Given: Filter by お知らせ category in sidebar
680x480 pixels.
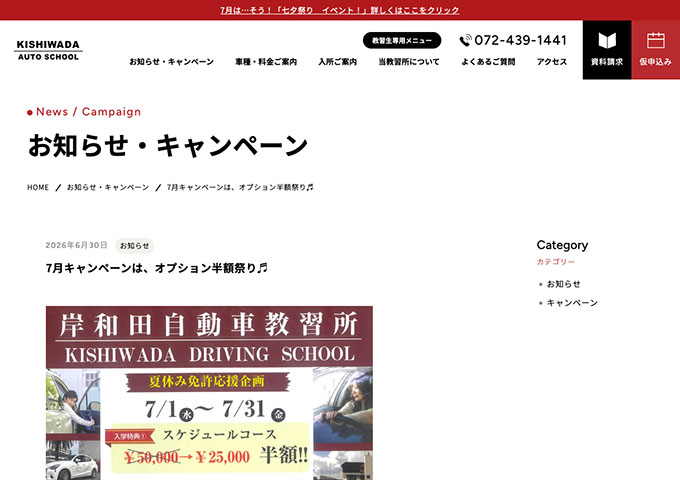Looking at the screenshot, I should [563, 284].
